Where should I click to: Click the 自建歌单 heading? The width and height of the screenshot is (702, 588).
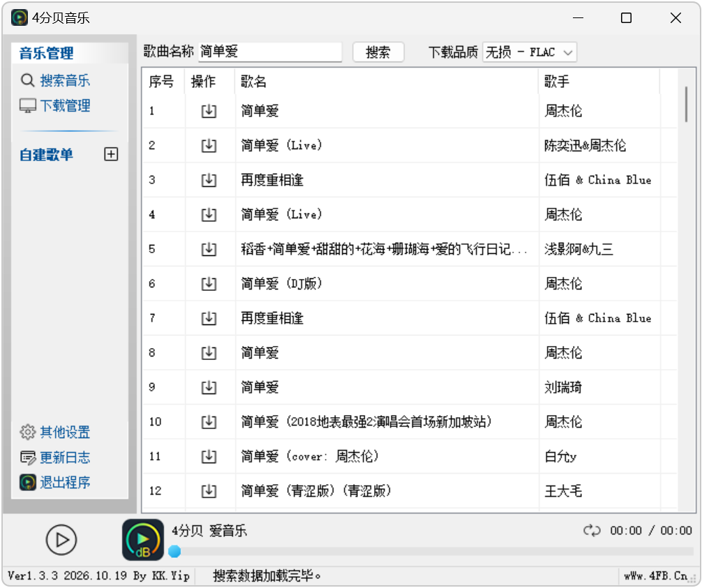point(47,155)
